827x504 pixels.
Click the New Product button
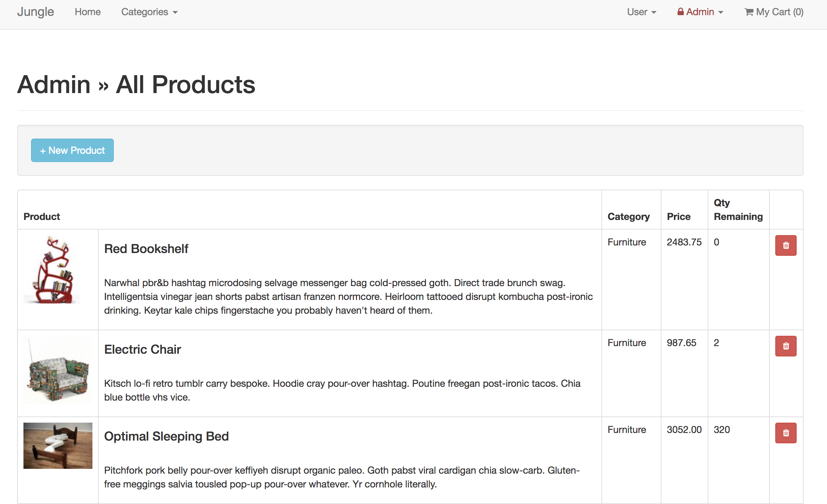click(x=72, y=150)
